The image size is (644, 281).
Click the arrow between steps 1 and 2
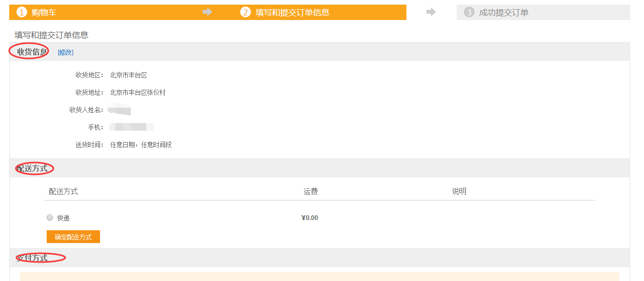[x=207, y=12]
